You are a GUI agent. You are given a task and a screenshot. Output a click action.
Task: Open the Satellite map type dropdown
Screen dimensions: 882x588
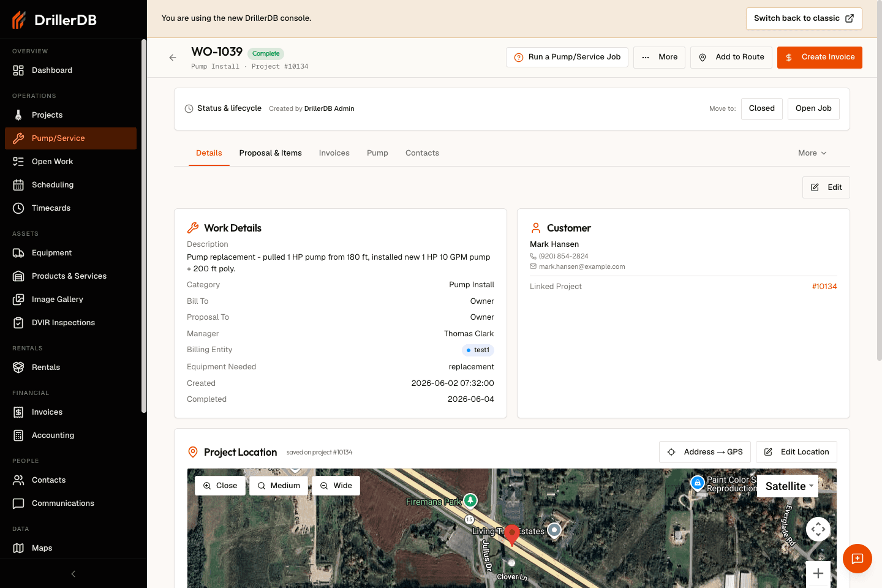788,486
